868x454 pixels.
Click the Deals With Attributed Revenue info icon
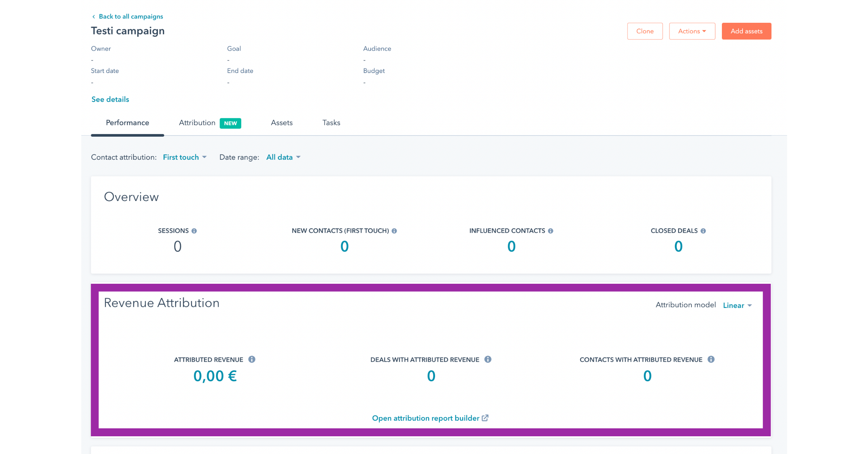[488, 359]
